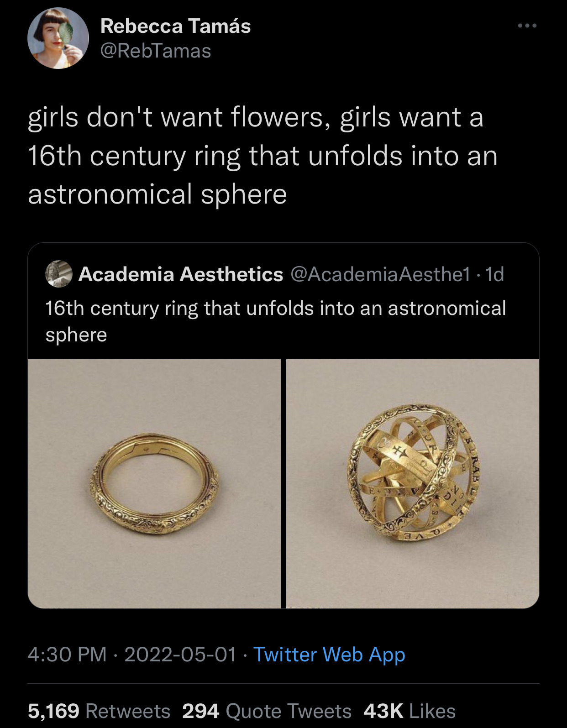Screen dimensions: 567x728
Task: Click "astronomical" in Rebecca's main tweet text
Action: (110, 194)
